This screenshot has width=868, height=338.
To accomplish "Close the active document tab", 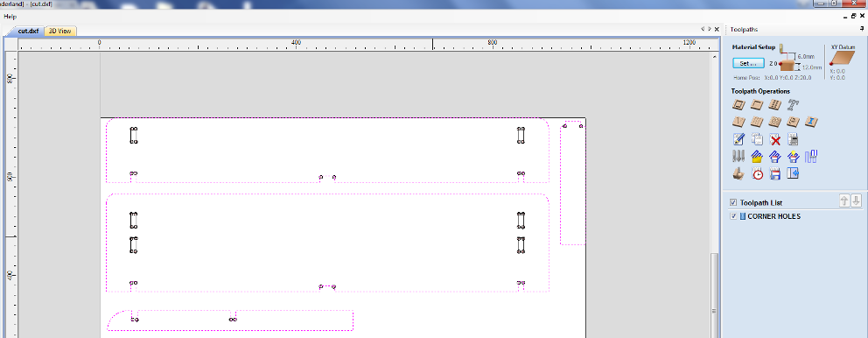I will 717,29.
